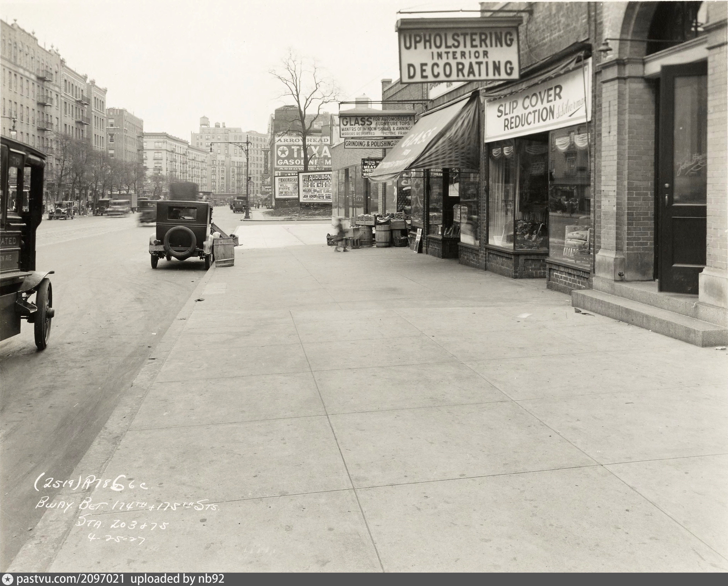
Task: Click the street lamp post near corner
Action: 247,183
